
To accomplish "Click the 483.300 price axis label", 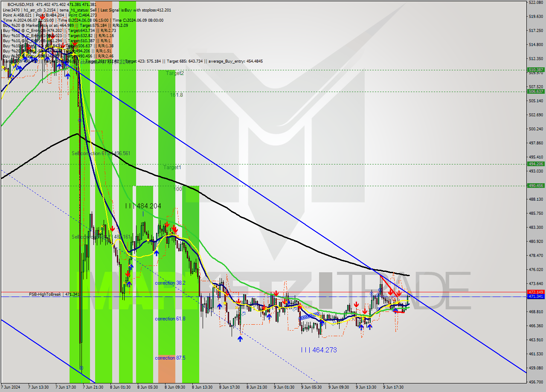I will (536, 228).
